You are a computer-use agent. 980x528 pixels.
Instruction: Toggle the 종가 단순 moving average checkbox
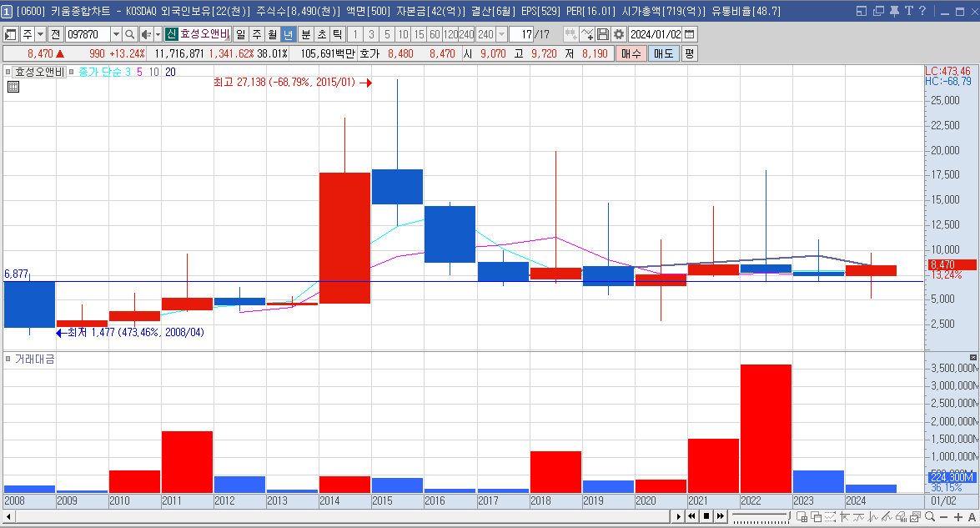pyautogui.click(x=72, y=72)
